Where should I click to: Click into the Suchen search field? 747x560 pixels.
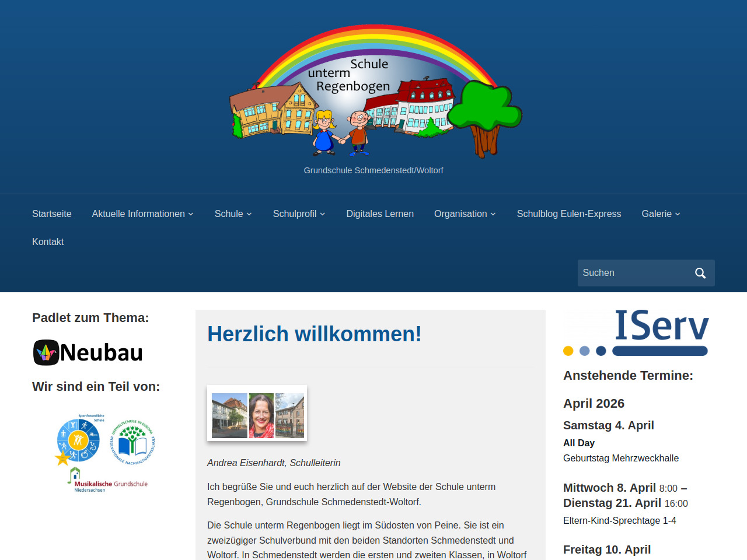(x=633, y=273)
